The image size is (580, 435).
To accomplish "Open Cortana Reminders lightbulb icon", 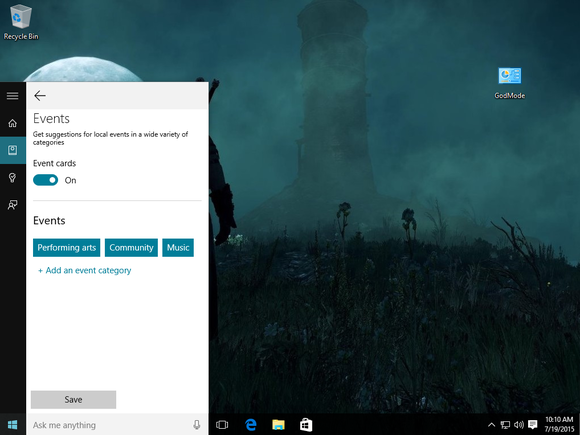I will click(x=13, y=178).
